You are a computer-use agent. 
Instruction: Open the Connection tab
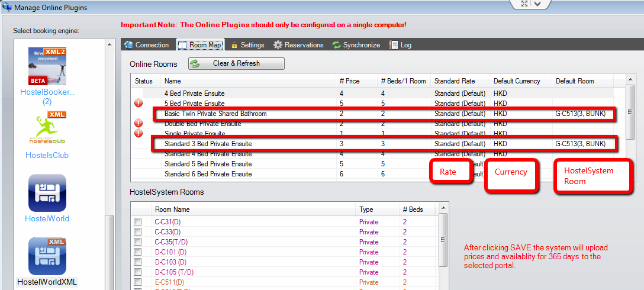pyautogui.click(x=147, y=45)
